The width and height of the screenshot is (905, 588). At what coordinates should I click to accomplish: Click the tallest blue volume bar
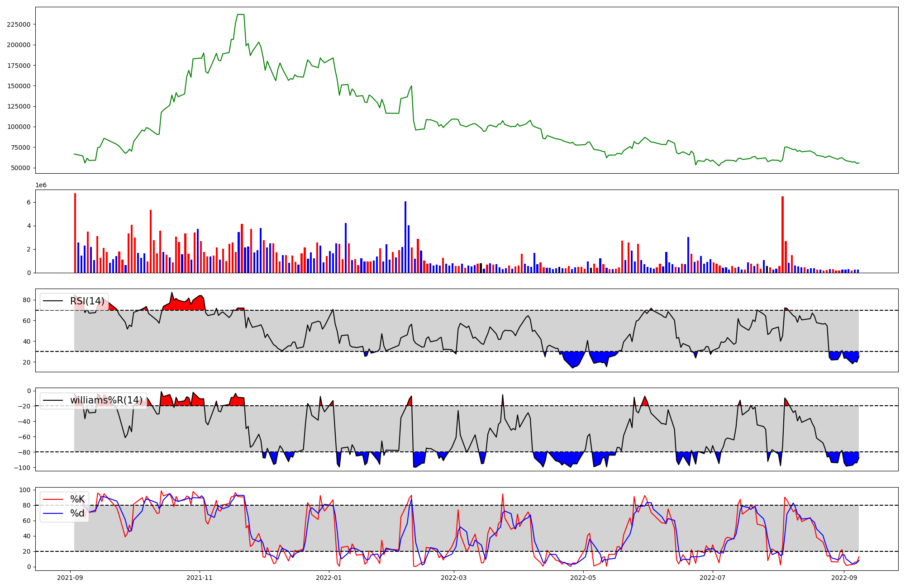tap(405, 237)
